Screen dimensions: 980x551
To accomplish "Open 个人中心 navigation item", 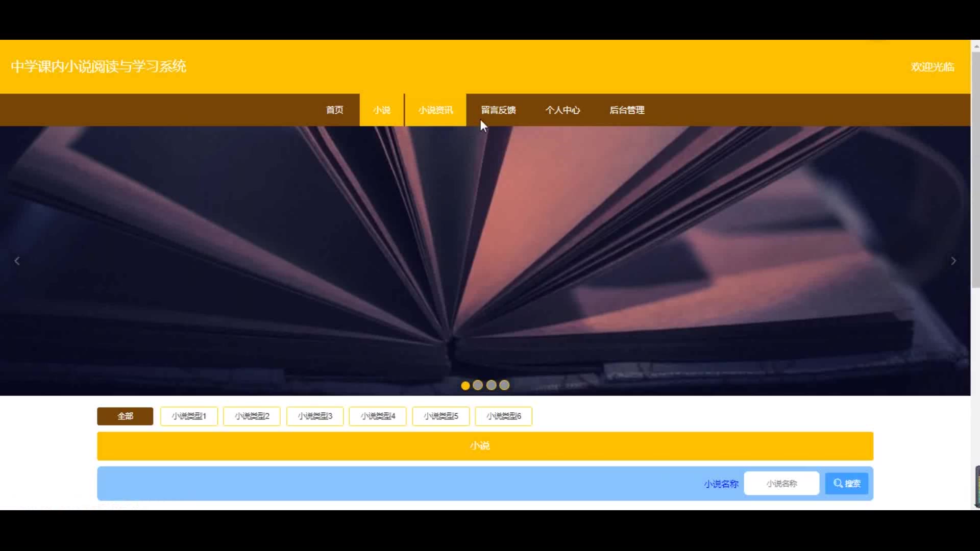I will (x=562, y=110).
